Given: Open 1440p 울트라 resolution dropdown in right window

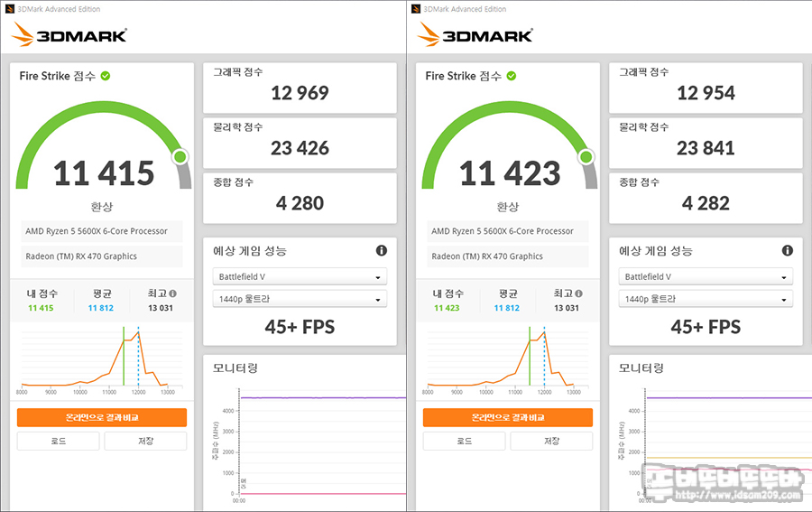Looking at the screenshot, I should 706,299.
